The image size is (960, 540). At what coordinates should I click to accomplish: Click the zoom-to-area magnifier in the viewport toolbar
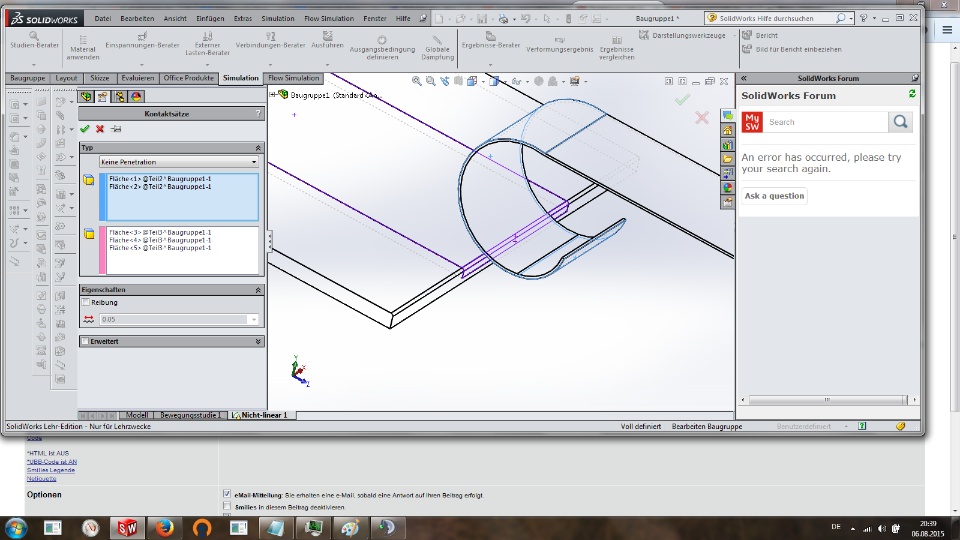430,81
